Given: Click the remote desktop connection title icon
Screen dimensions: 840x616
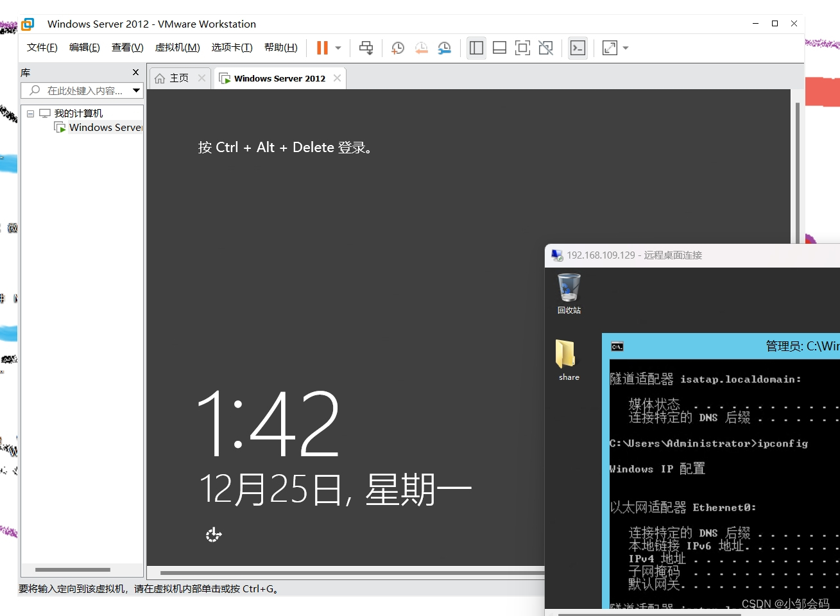Looking at the screenshot, I should point(557,255).
